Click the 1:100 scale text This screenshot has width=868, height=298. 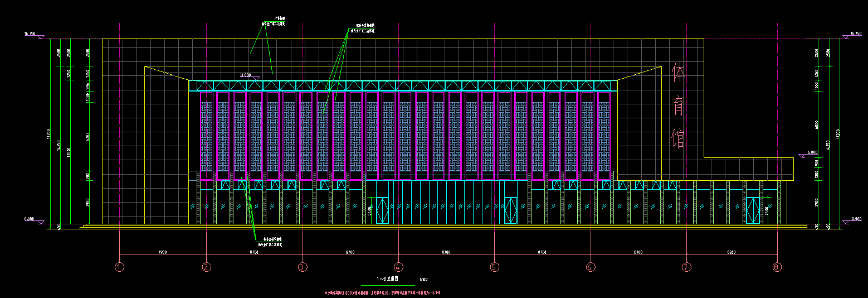click(423, 279)
